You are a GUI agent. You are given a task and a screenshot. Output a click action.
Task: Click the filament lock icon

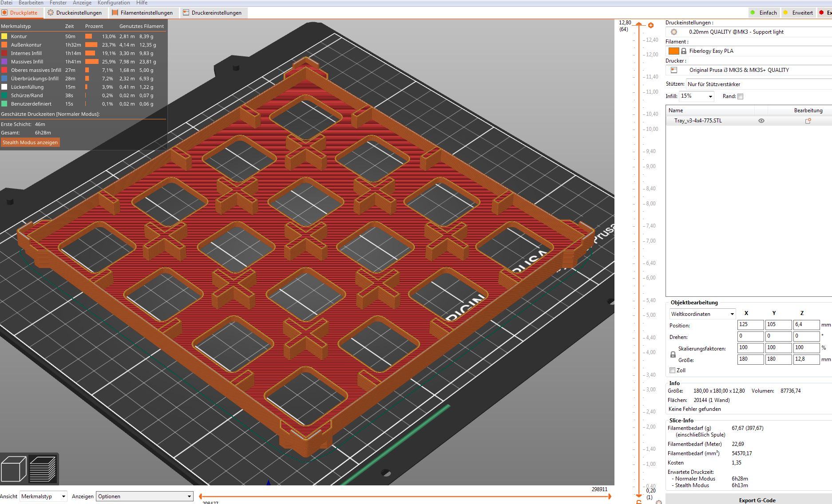[684, 51]
